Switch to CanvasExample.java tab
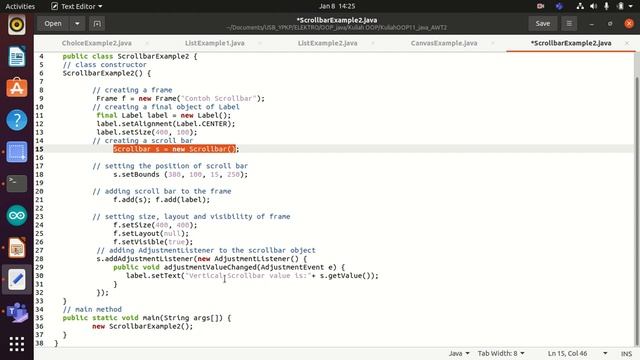640x360 pixels. (x=444, y=43)
